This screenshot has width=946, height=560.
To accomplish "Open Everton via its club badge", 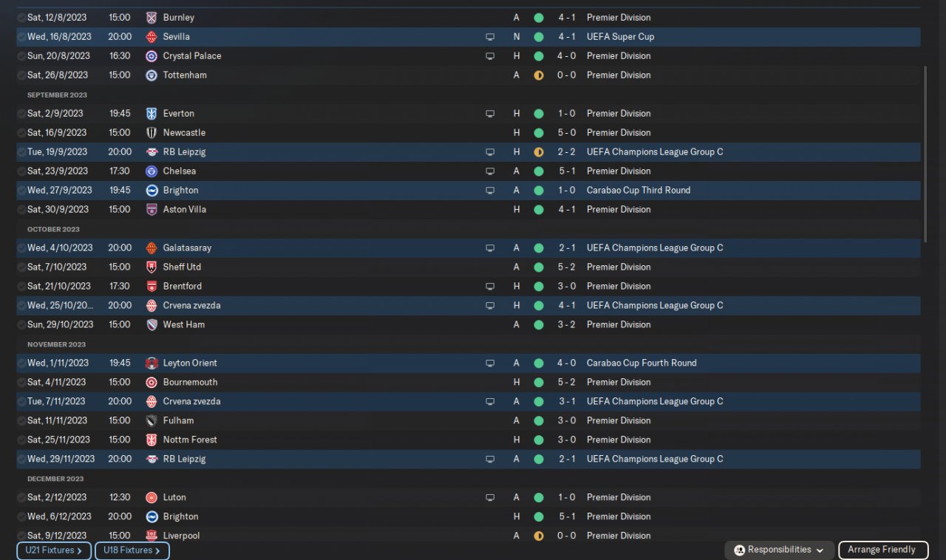I will [152, 113].
